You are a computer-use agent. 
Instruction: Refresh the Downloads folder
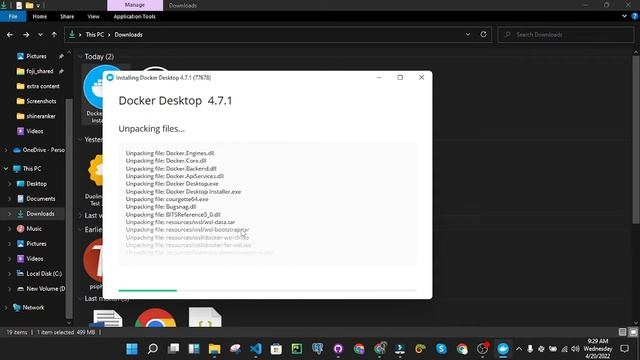tap(484, 35)
